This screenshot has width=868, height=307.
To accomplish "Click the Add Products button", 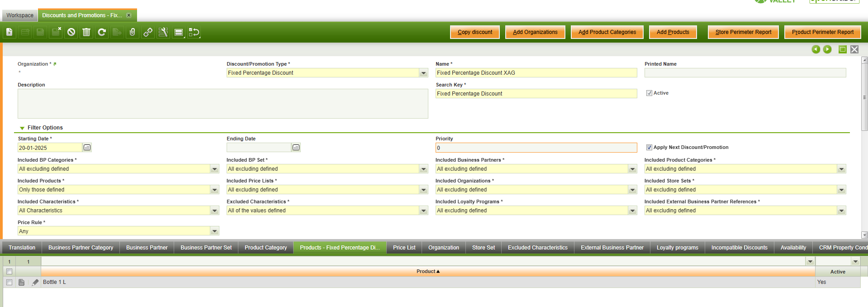I will (x=673, y=32).
